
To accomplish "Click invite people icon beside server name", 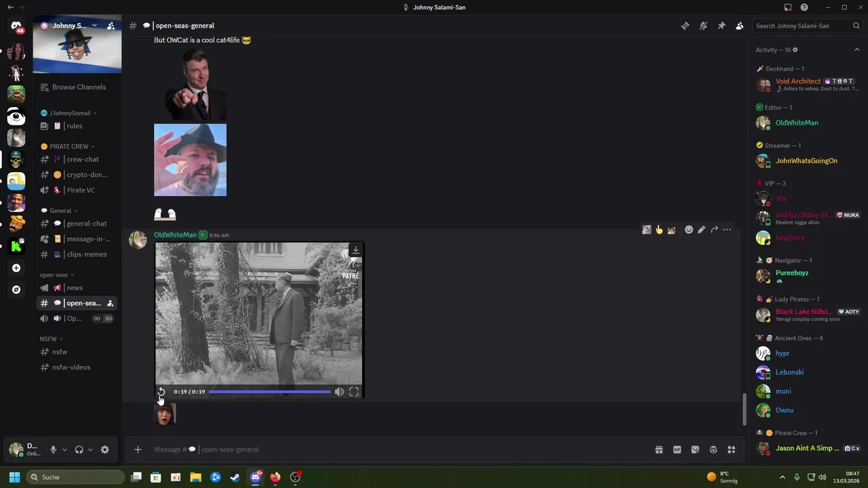I will point(111,26).
